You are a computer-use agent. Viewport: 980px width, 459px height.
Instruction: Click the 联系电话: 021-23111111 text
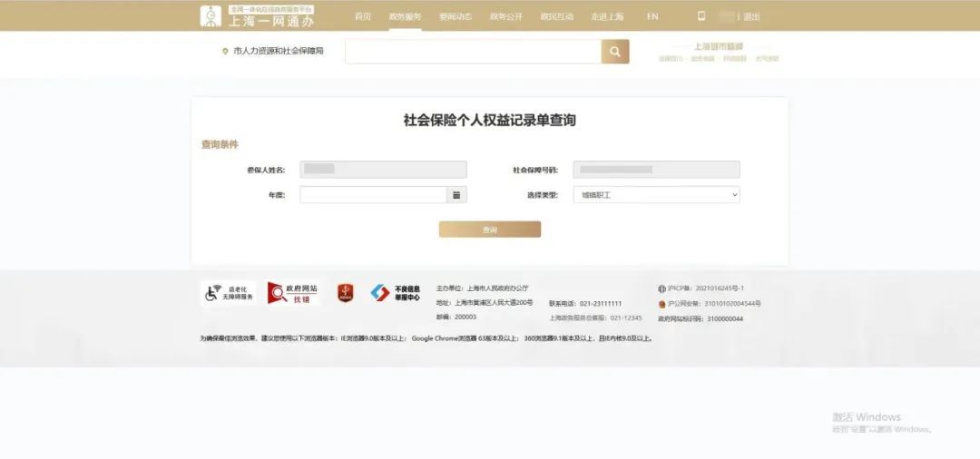[585, 304]
